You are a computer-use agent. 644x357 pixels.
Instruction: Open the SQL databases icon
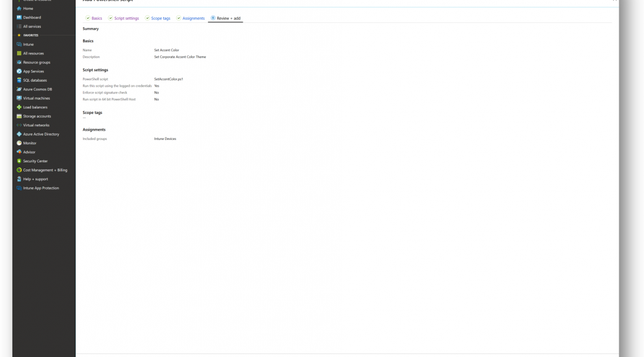coord(19,81)
